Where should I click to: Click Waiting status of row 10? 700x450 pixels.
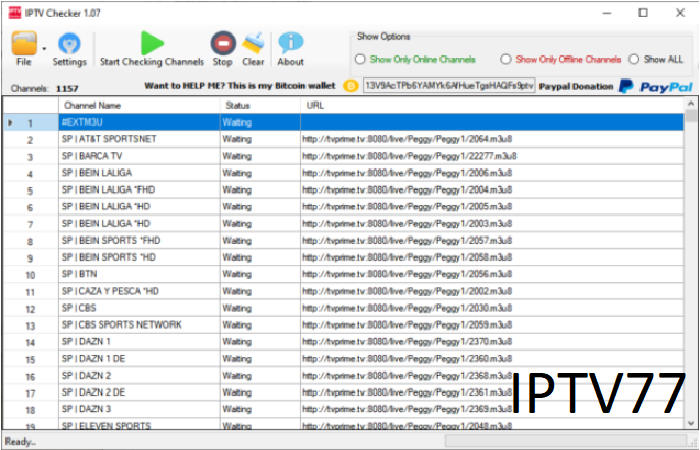coord(260,274)
